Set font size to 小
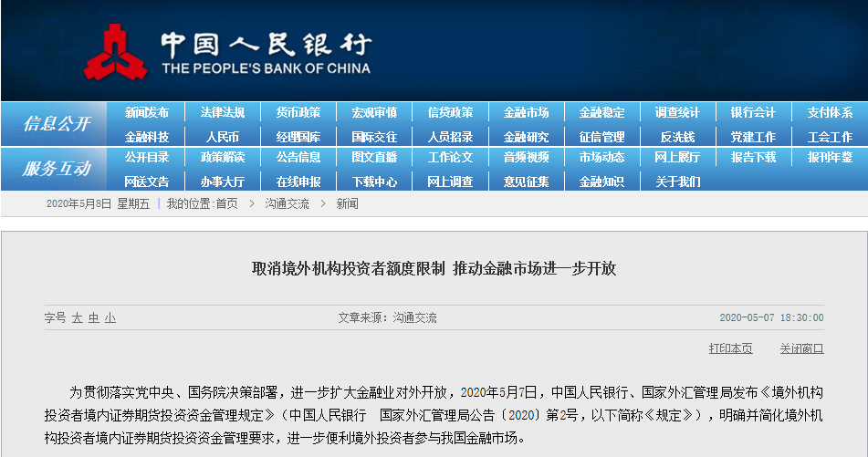 tap(110, 317)
